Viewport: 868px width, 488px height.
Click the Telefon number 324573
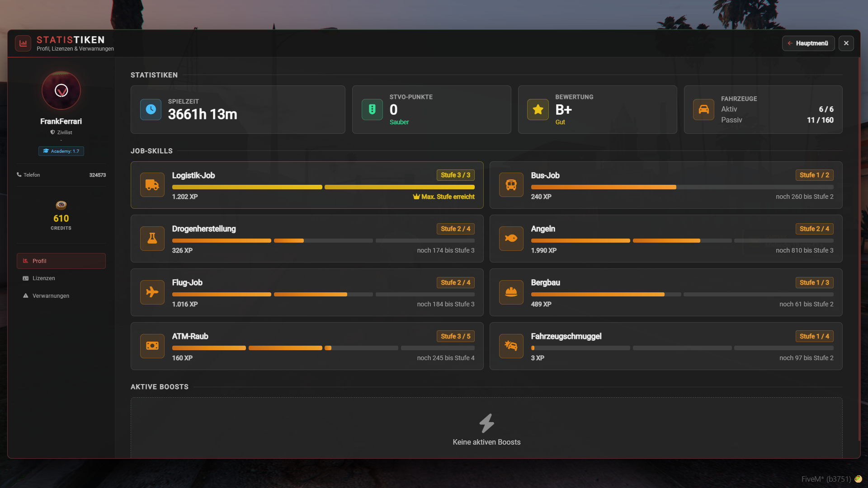click(x=98, y=175)
